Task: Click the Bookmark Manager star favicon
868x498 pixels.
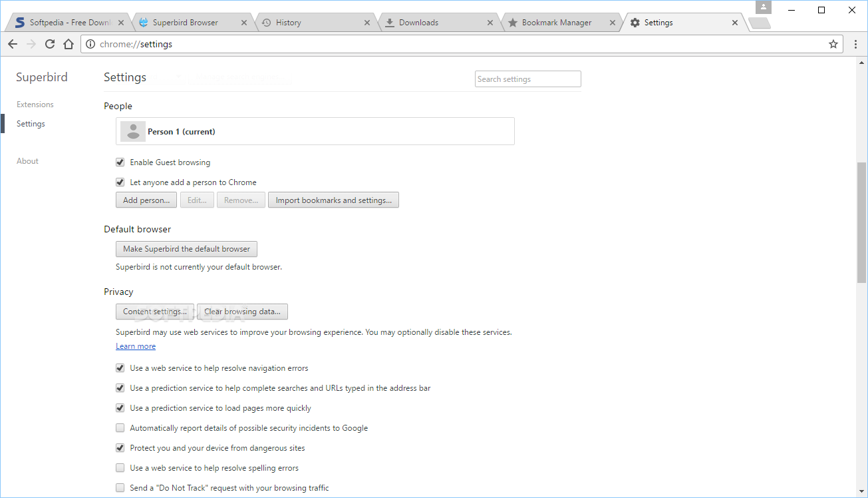Action: [x=513, y=23]
